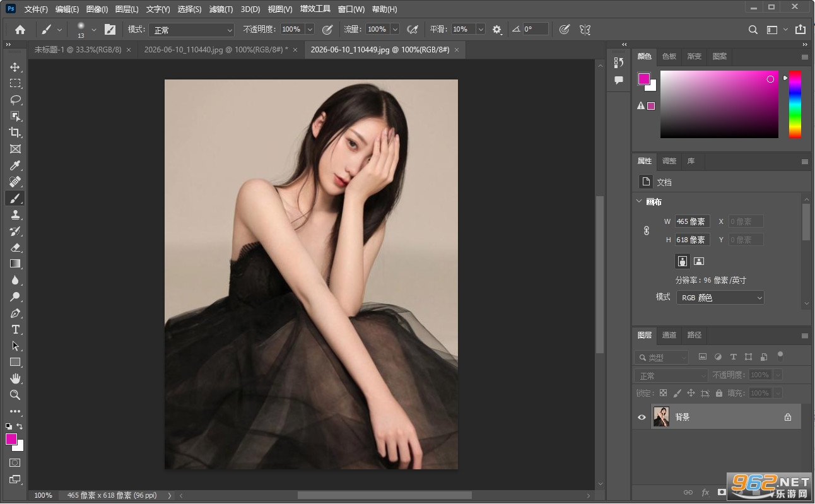
Task: Switch to the 未标题-1 document tab
Action: coord(78,49)
